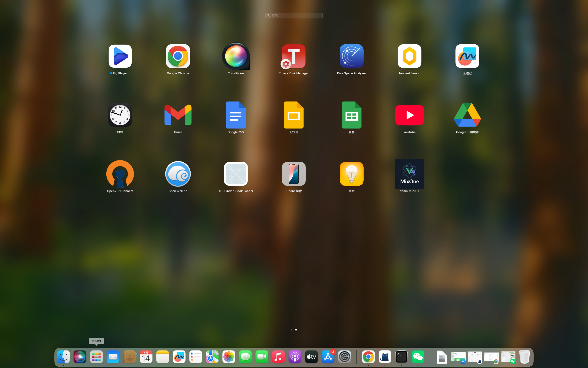Open ColorPicker app
The image size is (588, 368).
(x=236, y=56)
